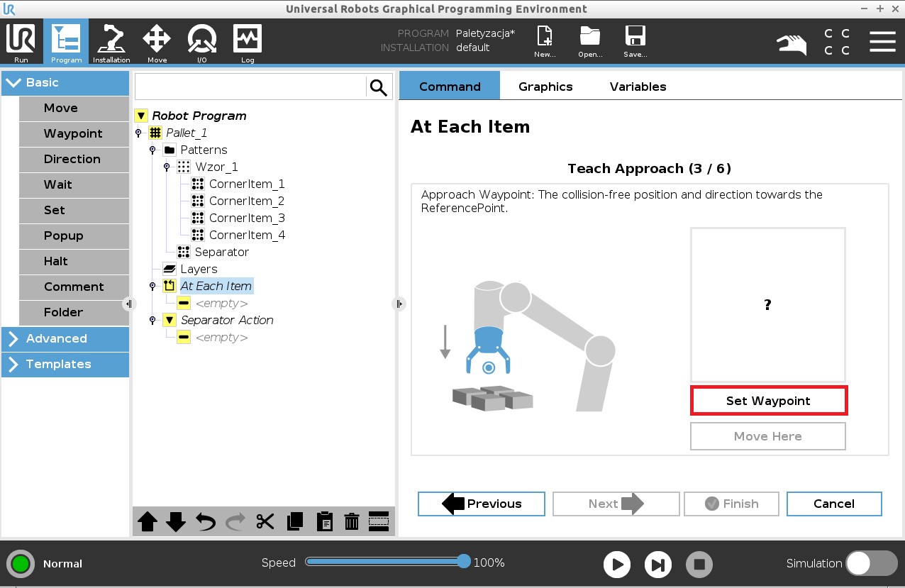The image size is (905, 588).
Task: Insert a Waypoint command
Action: click(x=74, y=133)
